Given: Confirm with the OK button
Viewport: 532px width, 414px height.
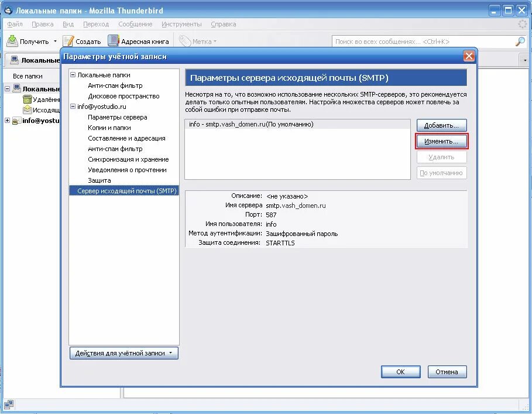Looking at the screenshot, I should coord(401,372).
